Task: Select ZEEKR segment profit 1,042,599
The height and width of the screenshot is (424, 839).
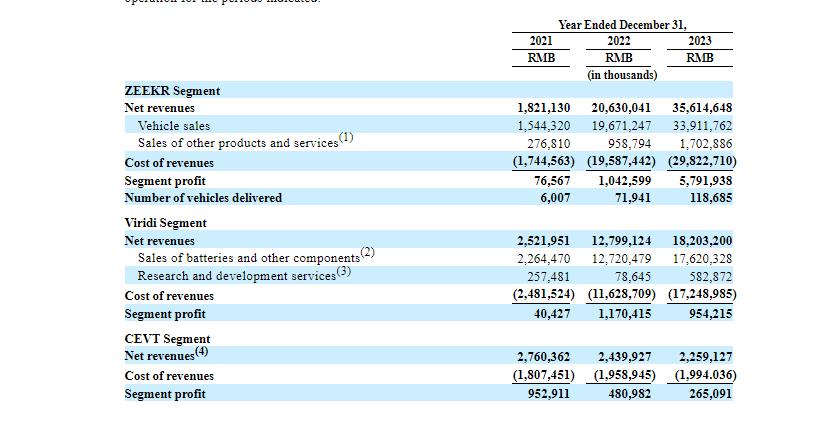Action: 625,181
